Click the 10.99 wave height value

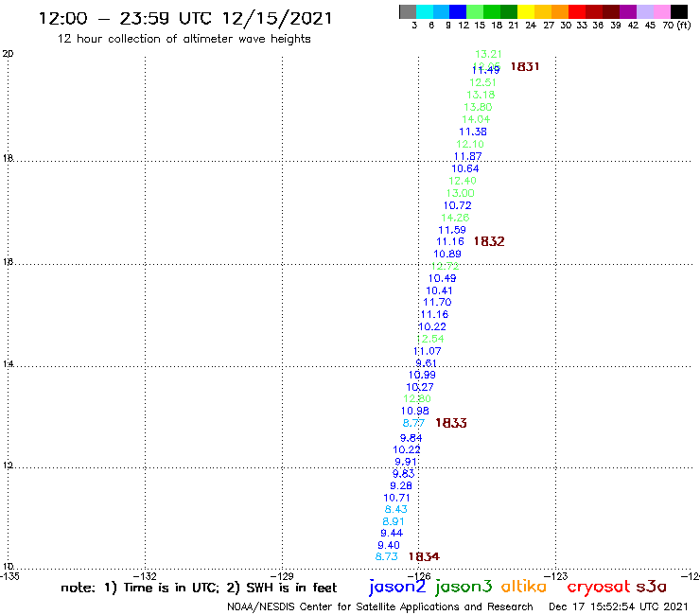click(x=422, y=376)
